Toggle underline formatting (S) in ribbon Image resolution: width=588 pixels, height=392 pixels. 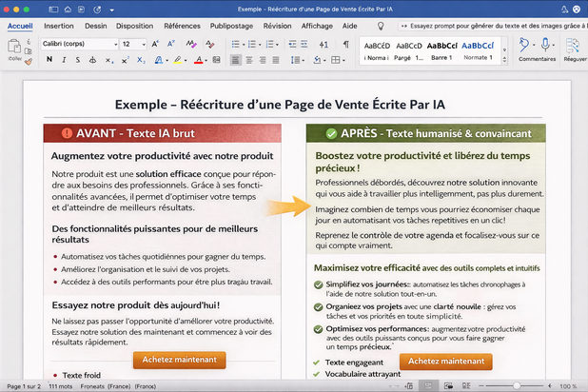78,60
